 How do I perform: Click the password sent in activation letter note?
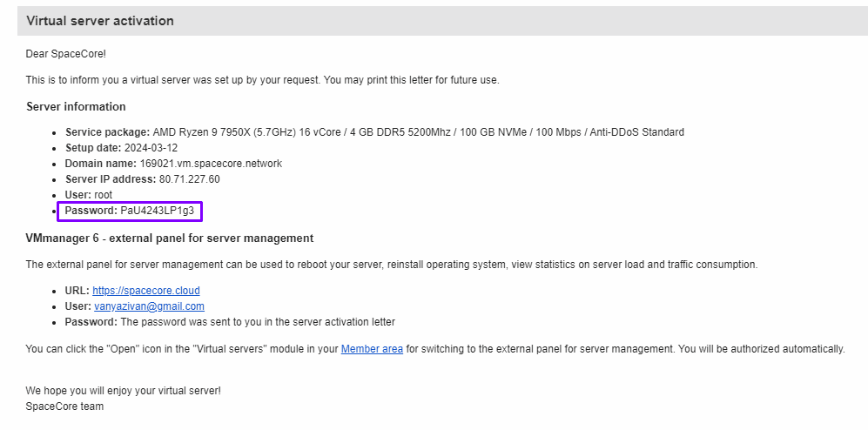[257, 322]
